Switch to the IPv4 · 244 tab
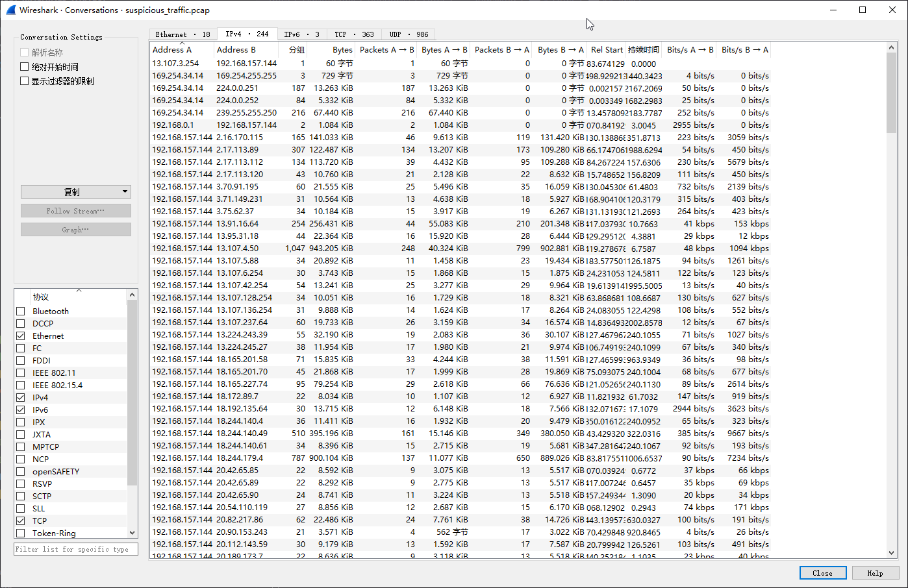Image resolution: width=908 pixels, height=588 pixels. click(x=247, y=34)
